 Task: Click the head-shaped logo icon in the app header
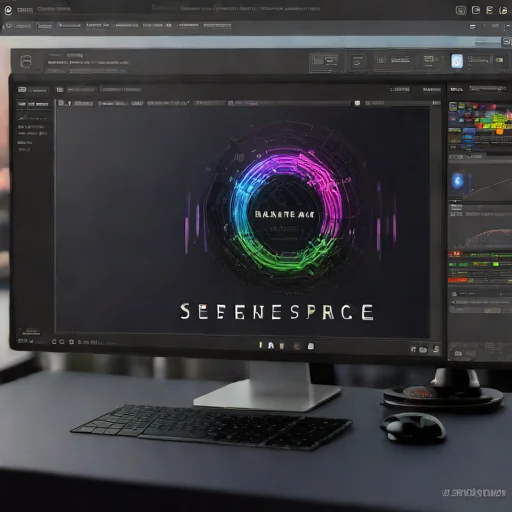coord(26,62)
